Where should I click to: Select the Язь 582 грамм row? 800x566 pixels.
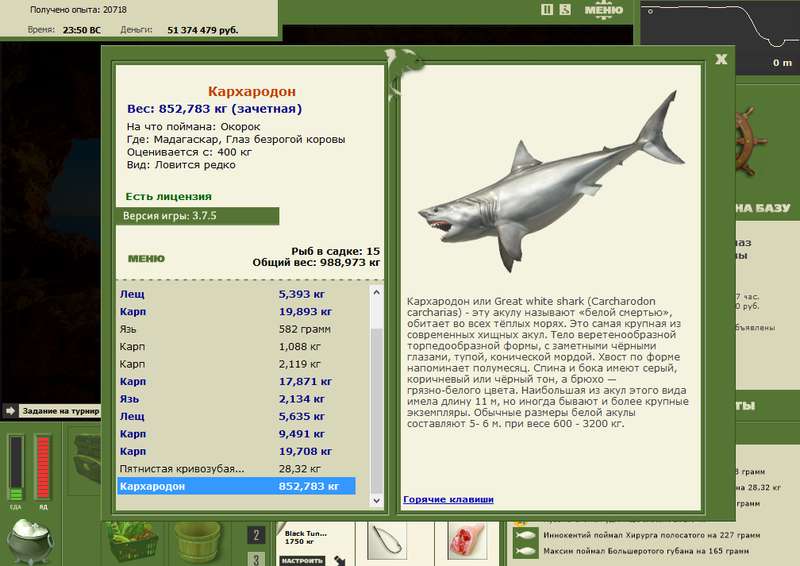pos(236,329)
